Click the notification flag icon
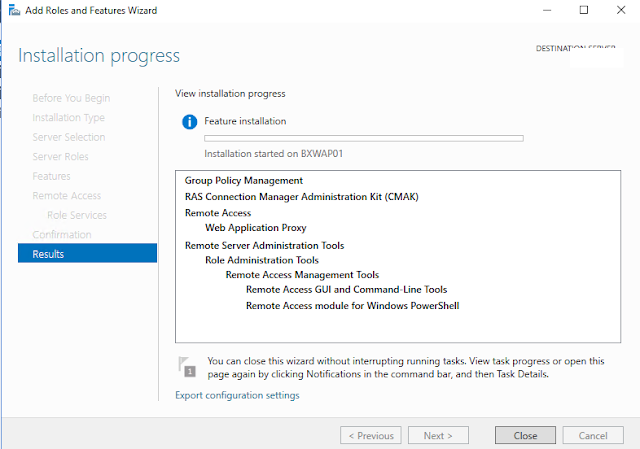This screenshot has height=449, width=640. tap(187, 367)
